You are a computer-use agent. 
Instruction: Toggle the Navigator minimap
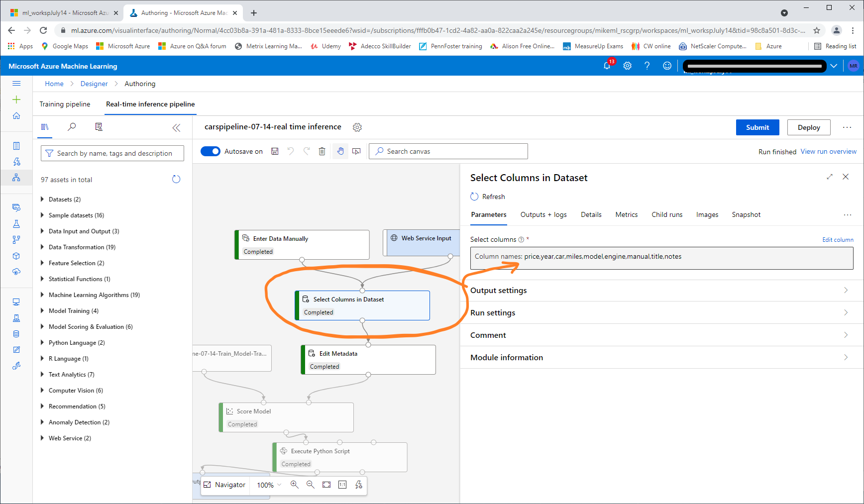click(x=224, y=485)
